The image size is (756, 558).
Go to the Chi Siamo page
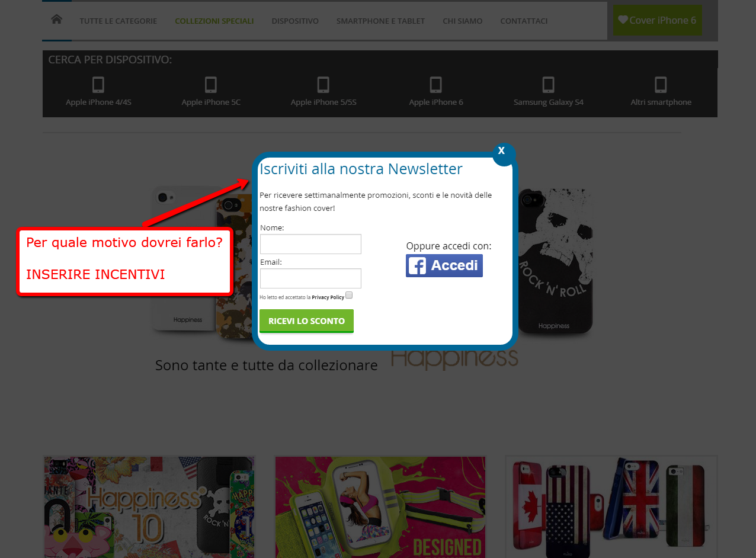click(x=462, y=21)
